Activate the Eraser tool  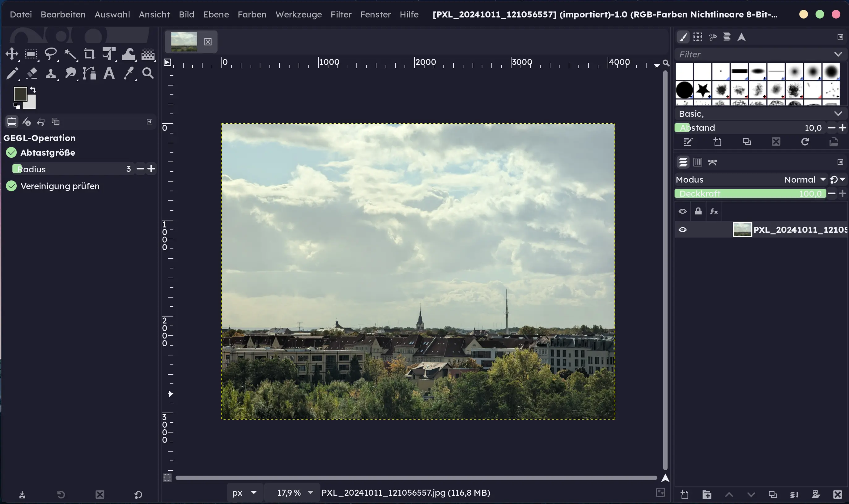(31, 73)
